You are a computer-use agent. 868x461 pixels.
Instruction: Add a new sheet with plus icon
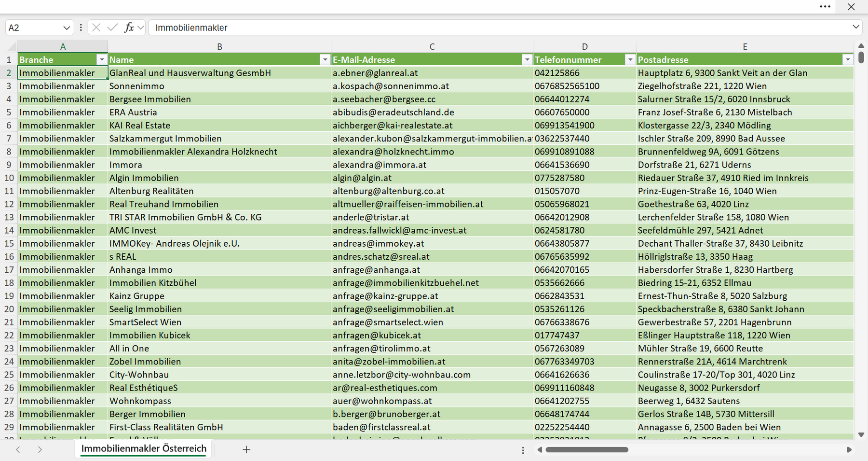point(246,449)
